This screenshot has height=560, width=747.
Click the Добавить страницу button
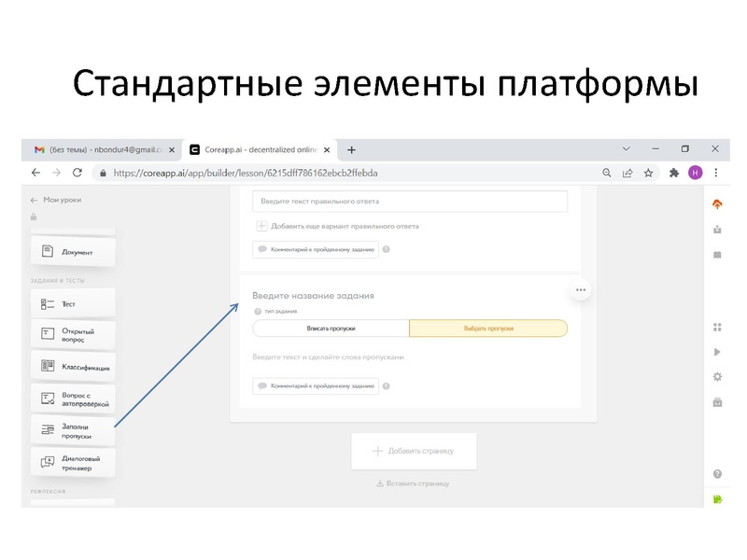coord(413,450)
